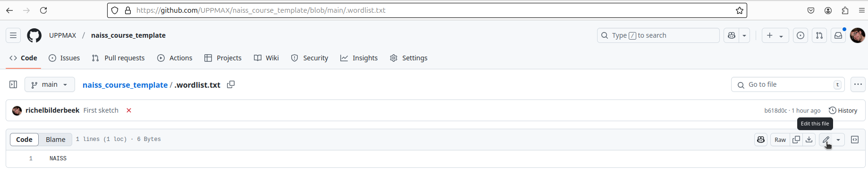View your issues from header icon
The height and width of the screenshot is (182, 868).
click(x=801, y=35)
